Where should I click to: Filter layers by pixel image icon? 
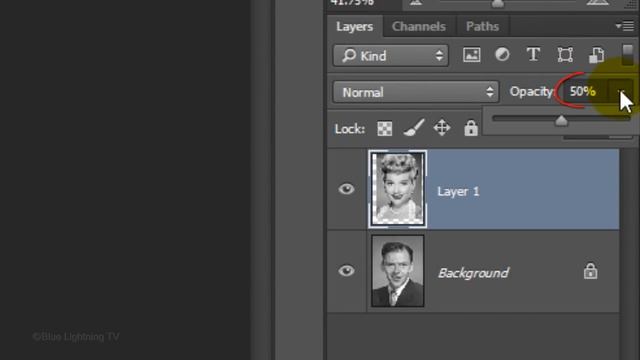471,55
